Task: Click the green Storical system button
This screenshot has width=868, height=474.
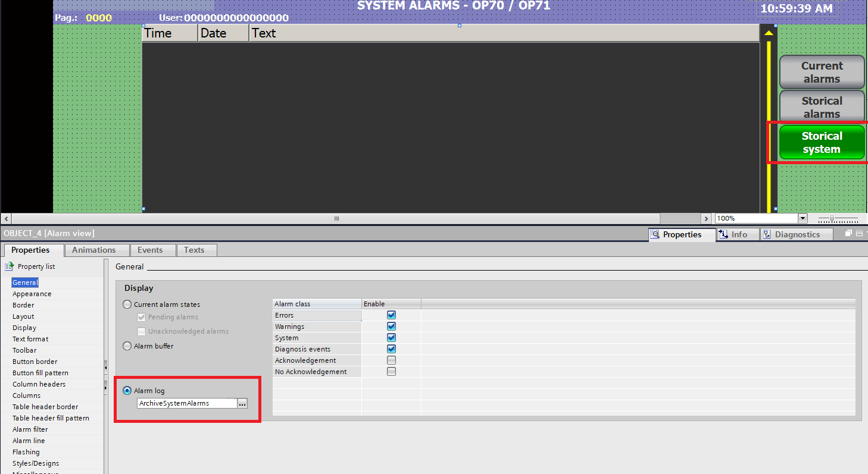Action: pos(822,142)
